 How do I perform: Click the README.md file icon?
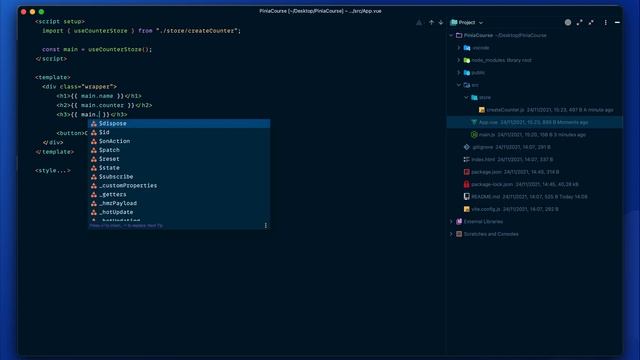click(x=467, y=196)
